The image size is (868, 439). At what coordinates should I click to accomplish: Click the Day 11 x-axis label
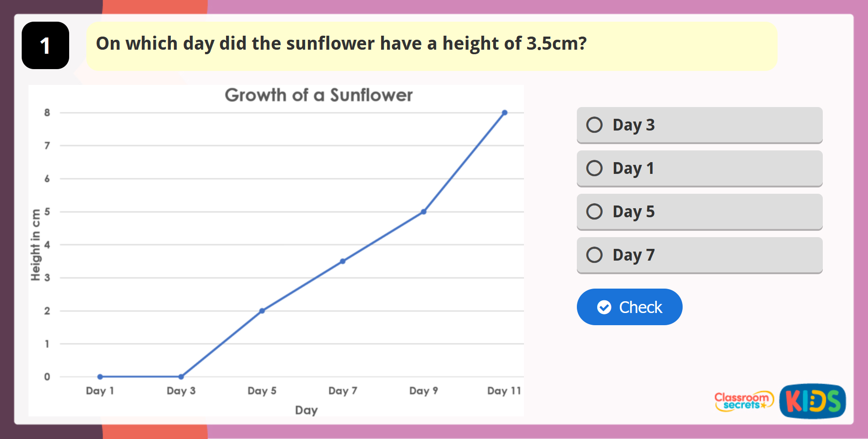point(504,391)
